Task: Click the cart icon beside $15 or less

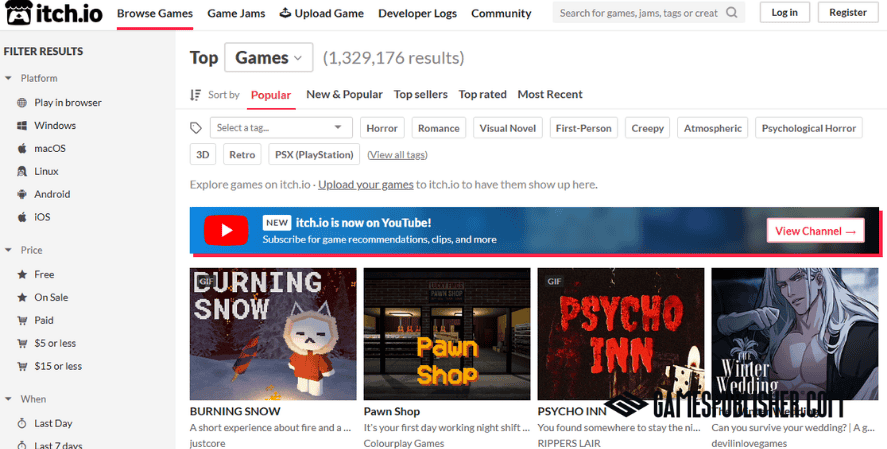Action: [x=22, y=366]
